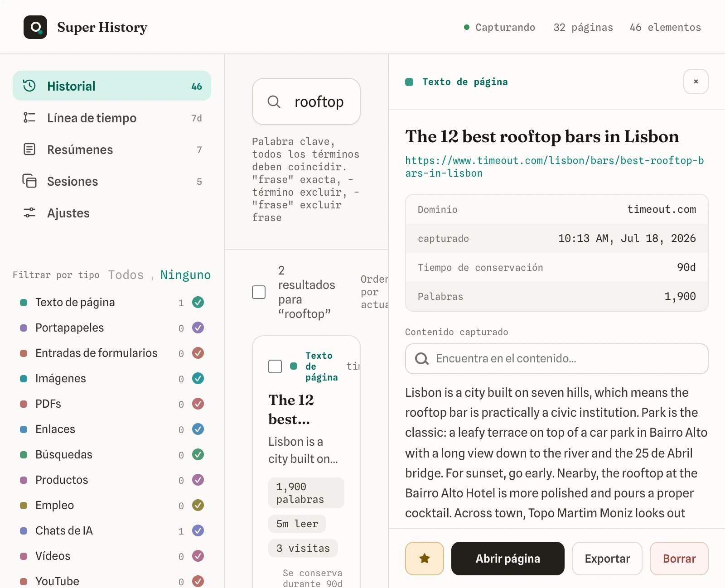Click the Resúmenes document icon
The image size is (725, 588).
click(29, 149)
